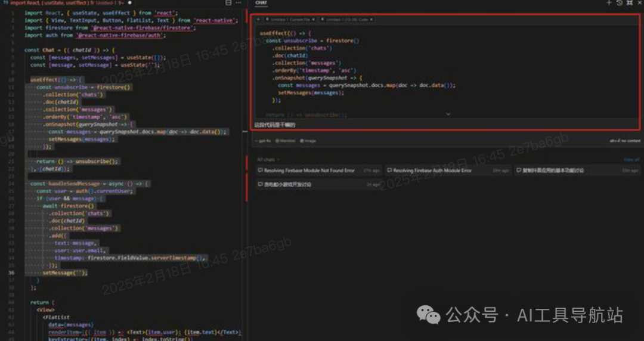644x341 pixels.
Task: Open the third chat history entry with Chinese title
Action: click(577, 170)
